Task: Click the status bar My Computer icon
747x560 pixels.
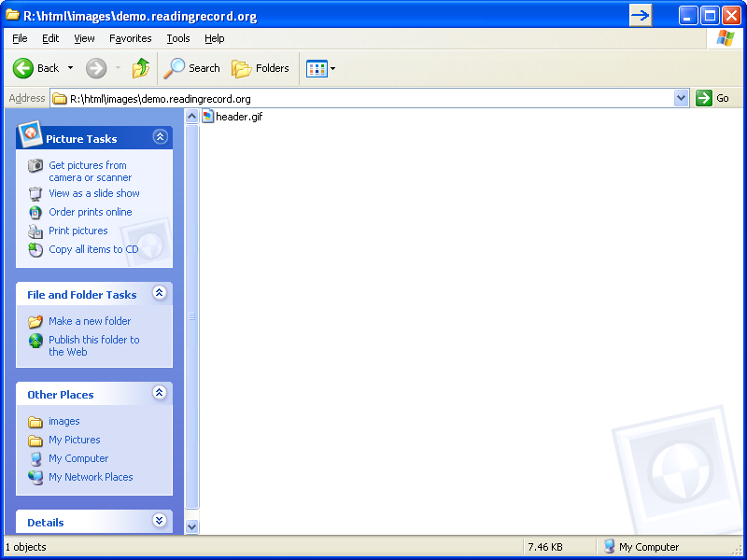Action: (609, 546)
